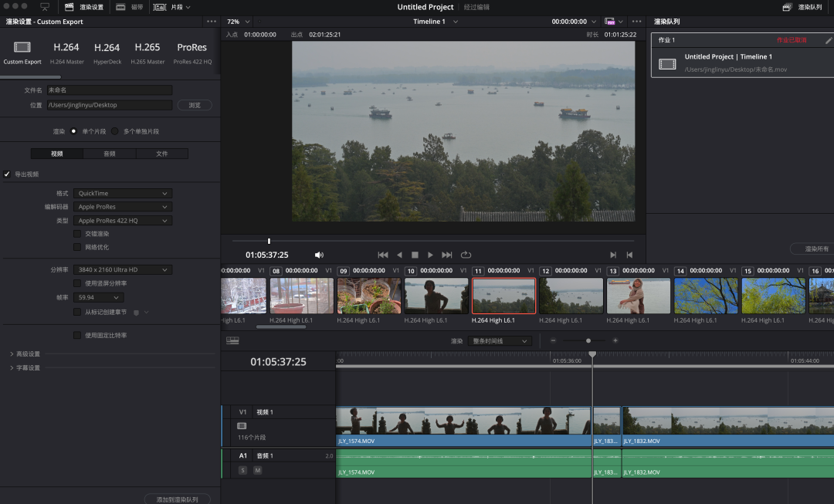
Task: Click the timeline zoom slider handle
Action: click(x=588, y=341)
